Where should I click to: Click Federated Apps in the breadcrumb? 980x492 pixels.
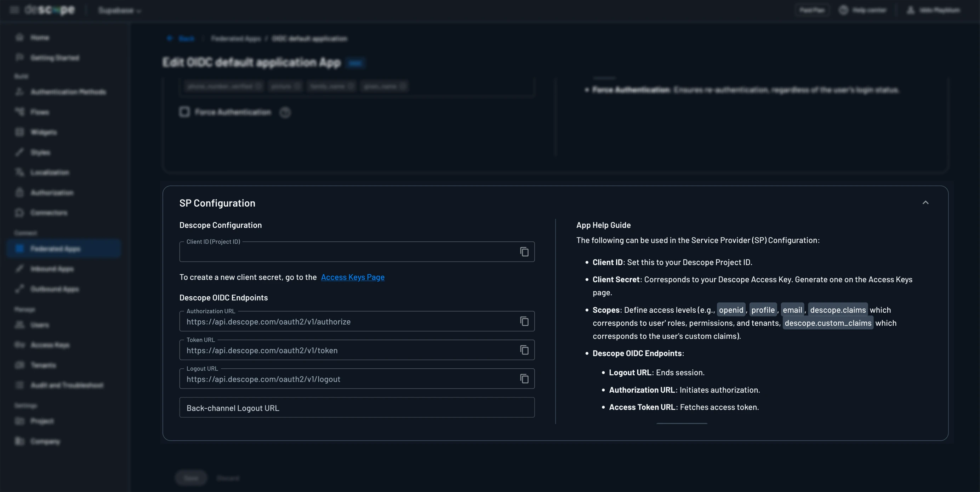(x=236, y=39)
